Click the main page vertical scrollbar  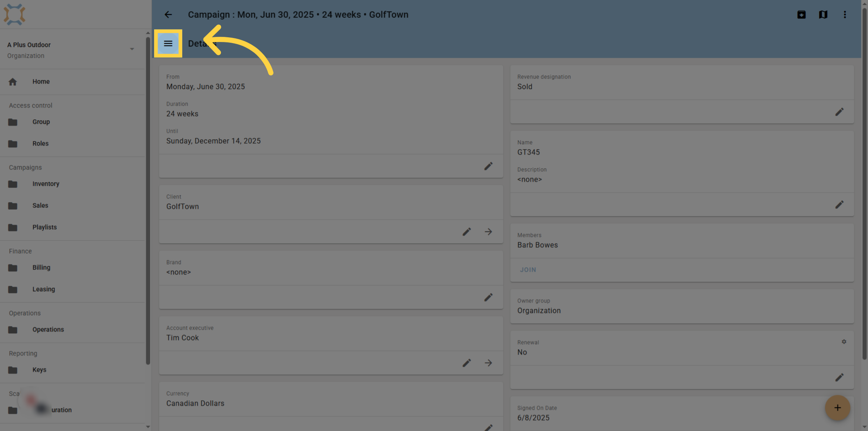(864, 184)
